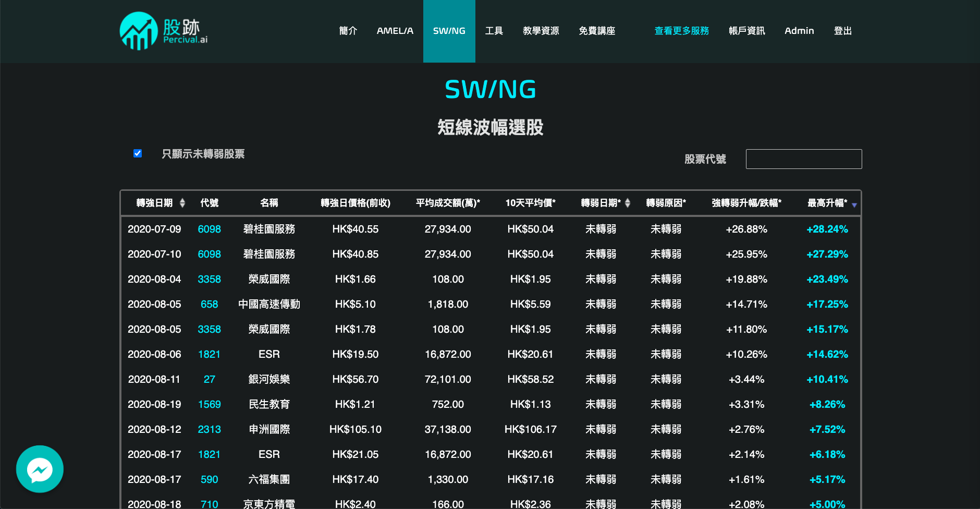
Task: Sort by 轉強日期 using arrows
Action: click(182, 203)
